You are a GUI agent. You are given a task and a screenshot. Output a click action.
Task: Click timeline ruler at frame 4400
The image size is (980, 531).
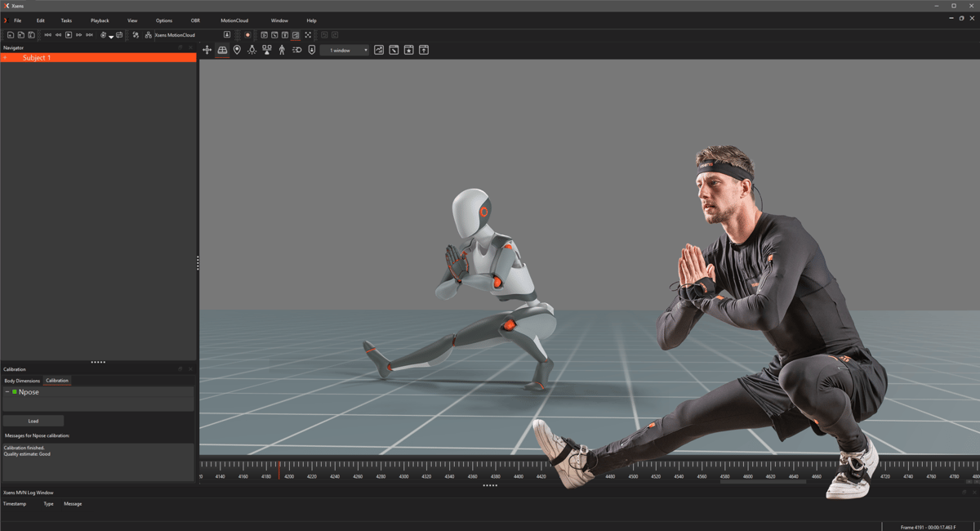coord(519,469)
